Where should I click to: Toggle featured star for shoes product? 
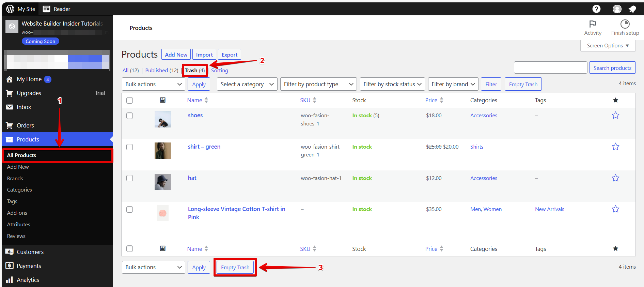coord(615,116)
